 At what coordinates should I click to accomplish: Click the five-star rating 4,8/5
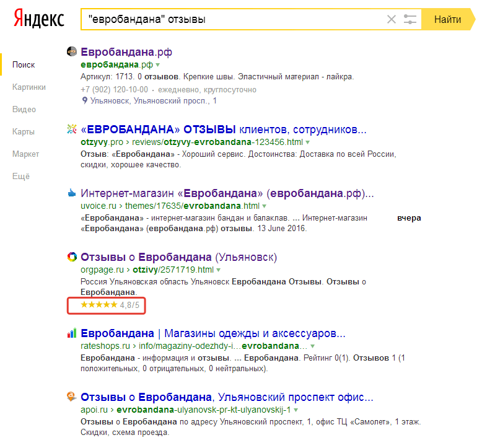110,305
